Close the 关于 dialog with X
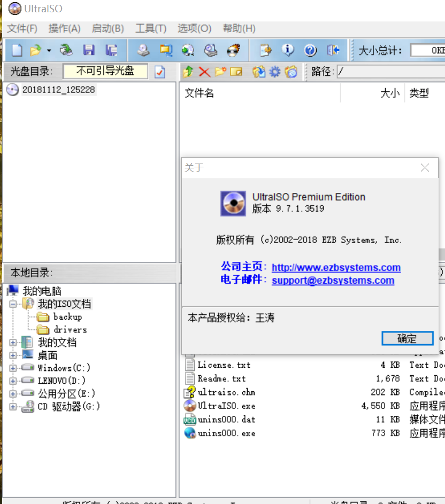This screenshot has width=445, height=504. click(425, 167)
